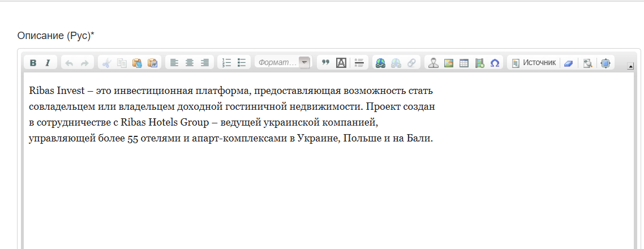644x249 pixels.
Task: Click the text 'Польше и на Бали.'
Action: pos(388,139)
